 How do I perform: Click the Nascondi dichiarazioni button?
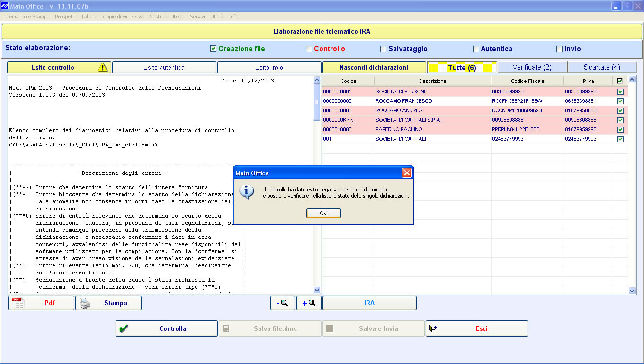coord(374,67)
